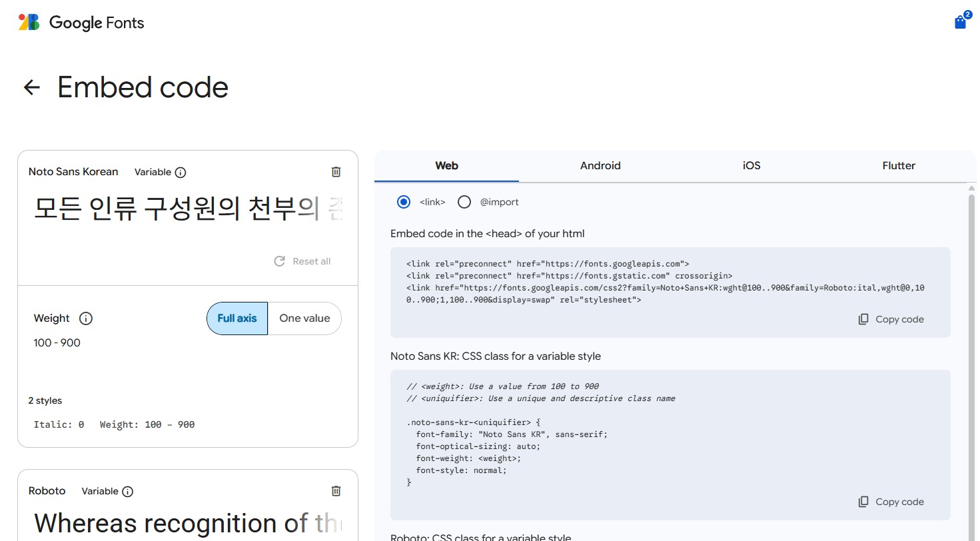Click 'Variable' label next to Noto Sans Korean

click(153, 172)
